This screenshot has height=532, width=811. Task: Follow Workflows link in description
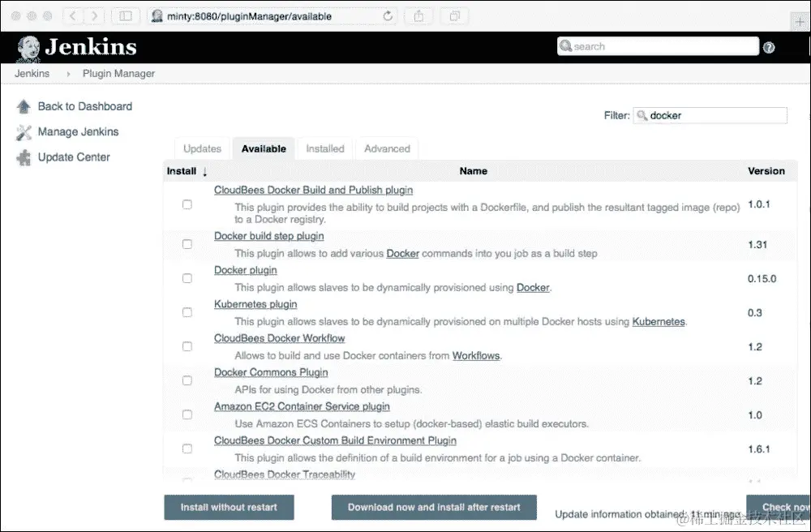(x=476, y=356)
